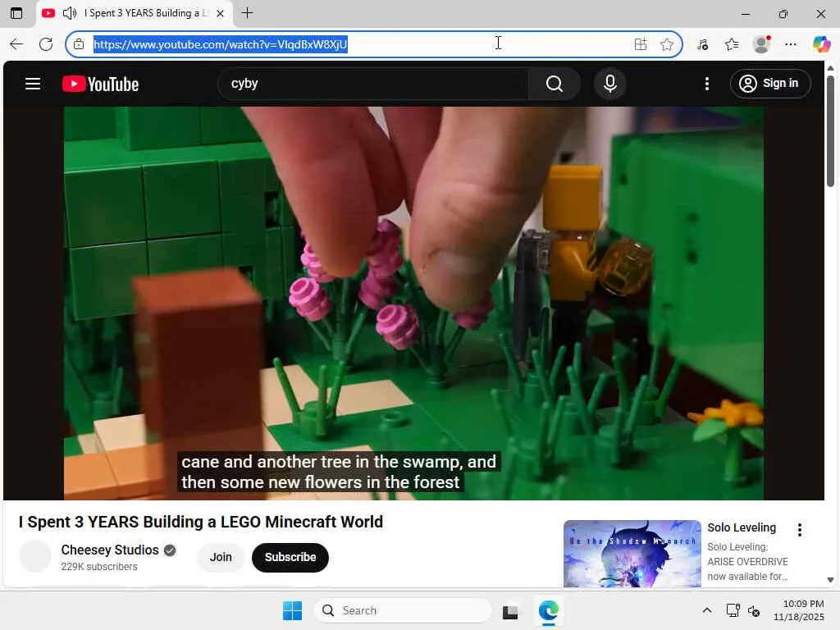Open the YouTube hamburger guide menu

[x=33, y=84]
